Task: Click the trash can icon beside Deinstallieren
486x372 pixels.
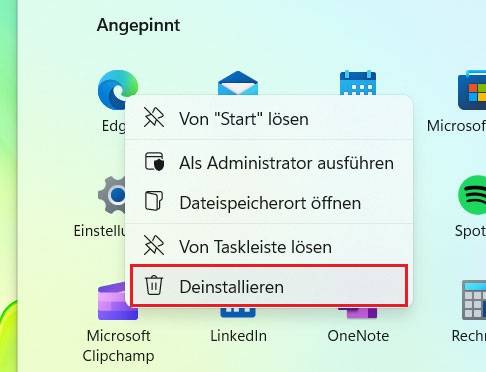Action: (x=154, y=285)
